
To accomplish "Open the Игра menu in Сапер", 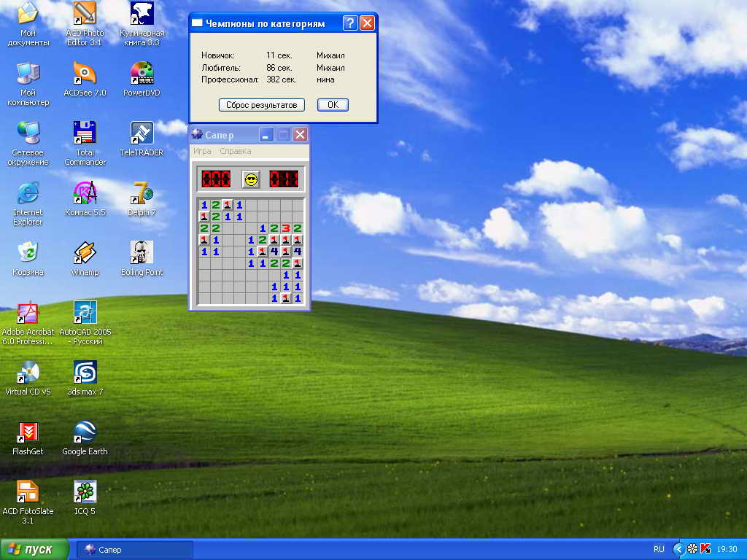I will pos(202,151).
